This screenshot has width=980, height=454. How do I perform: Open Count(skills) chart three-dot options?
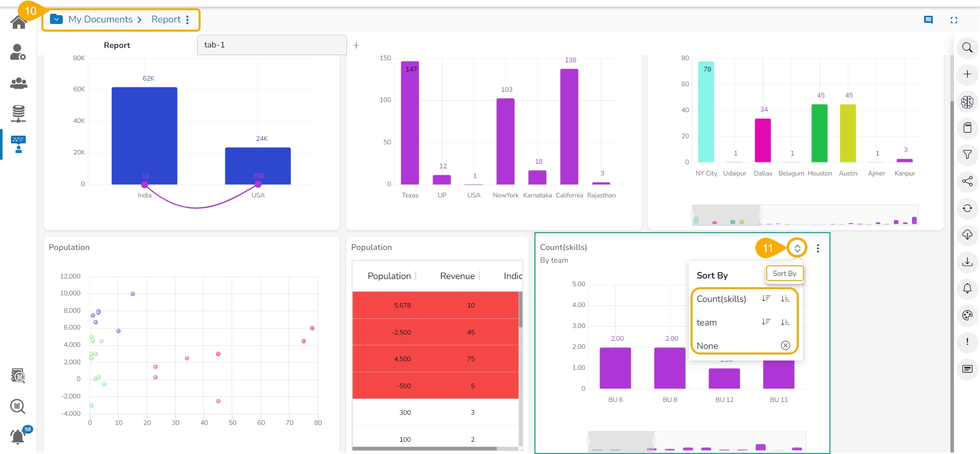tap(818, 248)
